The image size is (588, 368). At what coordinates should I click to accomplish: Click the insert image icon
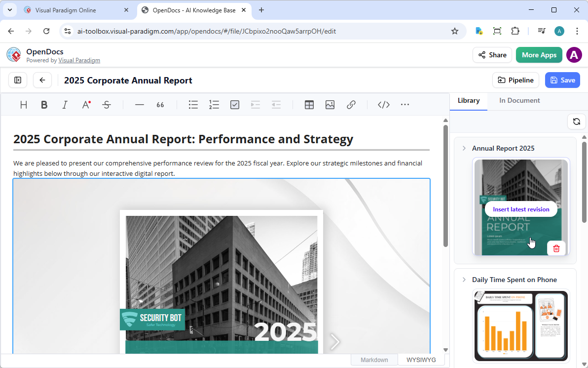[330, 105]
